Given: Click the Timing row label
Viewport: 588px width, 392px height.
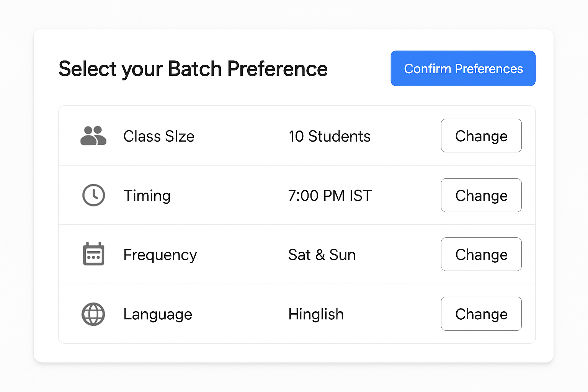Looking at the screenshot, I should [x=147, y=195].
